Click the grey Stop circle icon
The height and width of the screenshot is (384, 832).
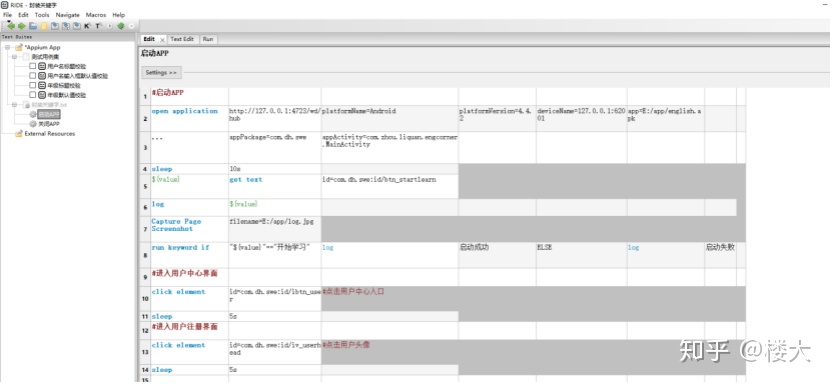click(132, 26)
